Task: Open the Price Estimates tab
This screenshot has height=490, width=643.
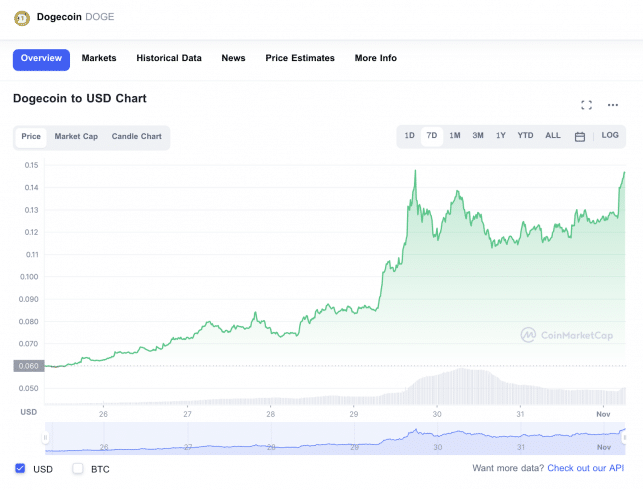Action: [300, 58]
